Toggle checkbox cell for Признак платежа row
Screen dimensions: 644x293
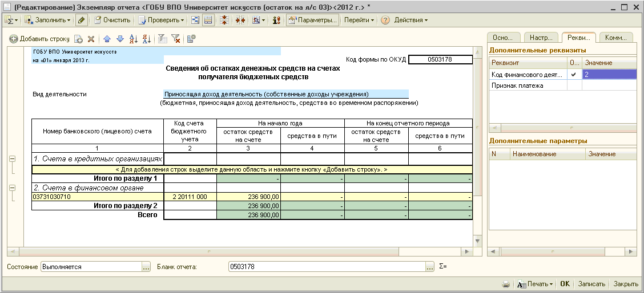(574, 86)
